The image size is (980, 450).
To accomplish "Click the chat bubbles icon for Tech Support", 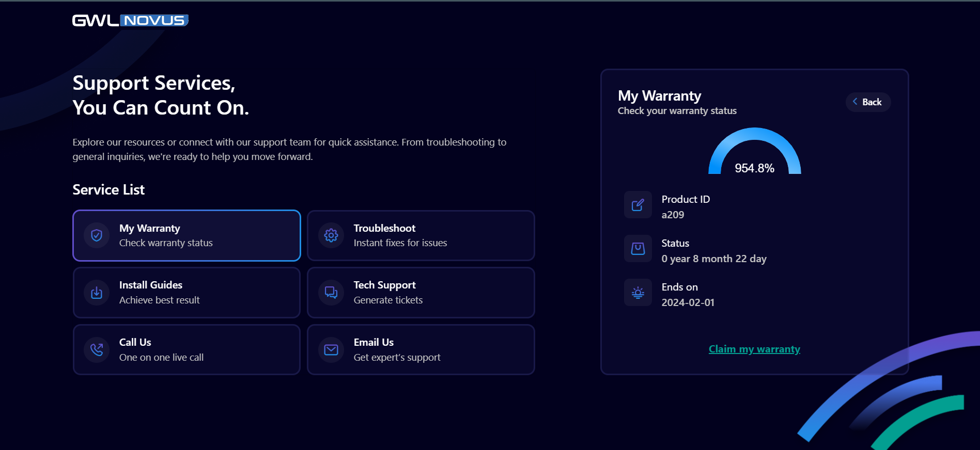I will [331, 293].
